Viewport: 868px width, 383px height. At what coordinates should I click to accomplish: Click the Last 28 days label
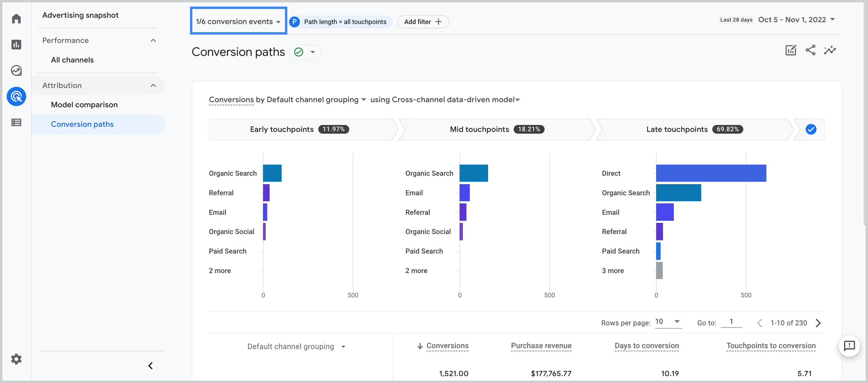pos(736,20)
